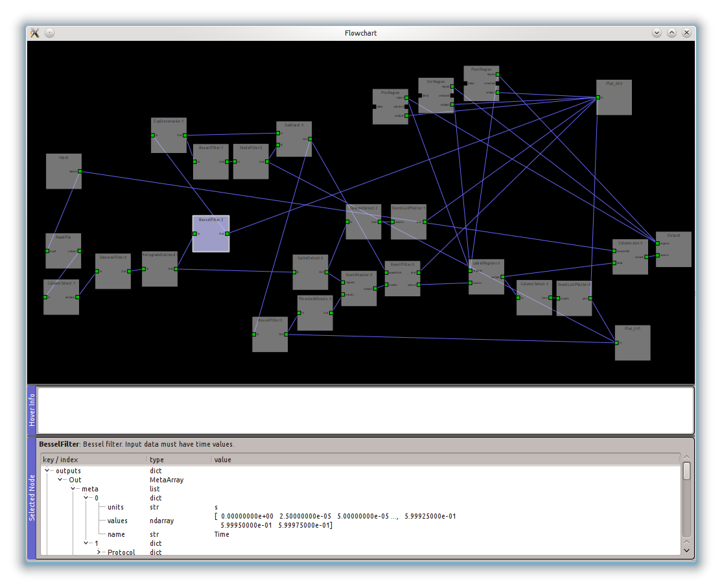Click the Out terminal of BesselFilter.2
Viewport: 722px width, 588px height.
[x=227, y=233]
